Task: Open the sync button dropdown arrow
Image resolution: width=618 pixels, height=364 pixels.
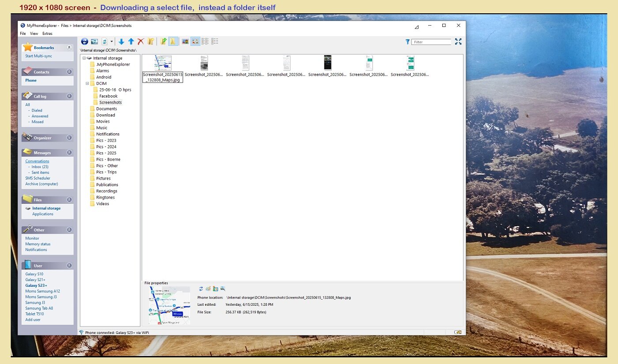Action: (x=112, y=41)
